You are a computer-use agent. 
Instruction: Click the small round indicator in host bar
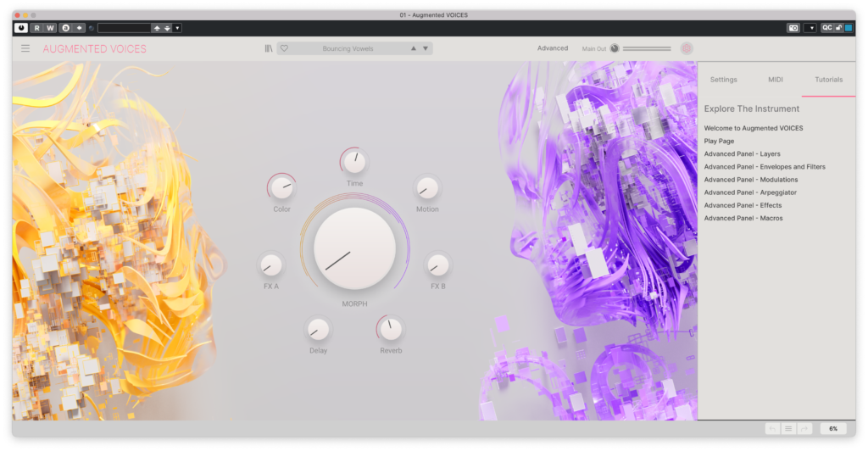[92, 28]
